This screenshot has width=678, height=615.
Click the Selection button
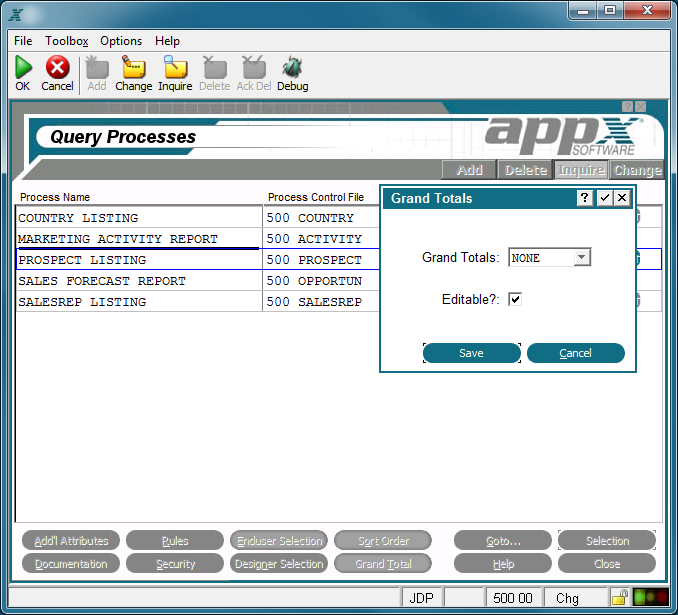coord(607,541)
